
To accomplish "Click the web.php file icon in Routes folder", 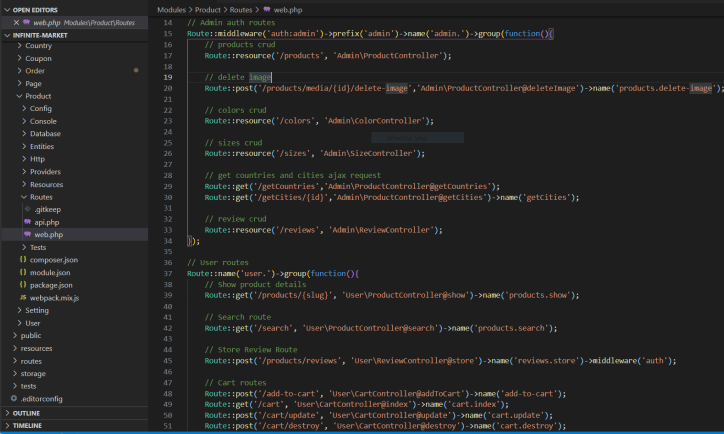I will pos(27,235).
